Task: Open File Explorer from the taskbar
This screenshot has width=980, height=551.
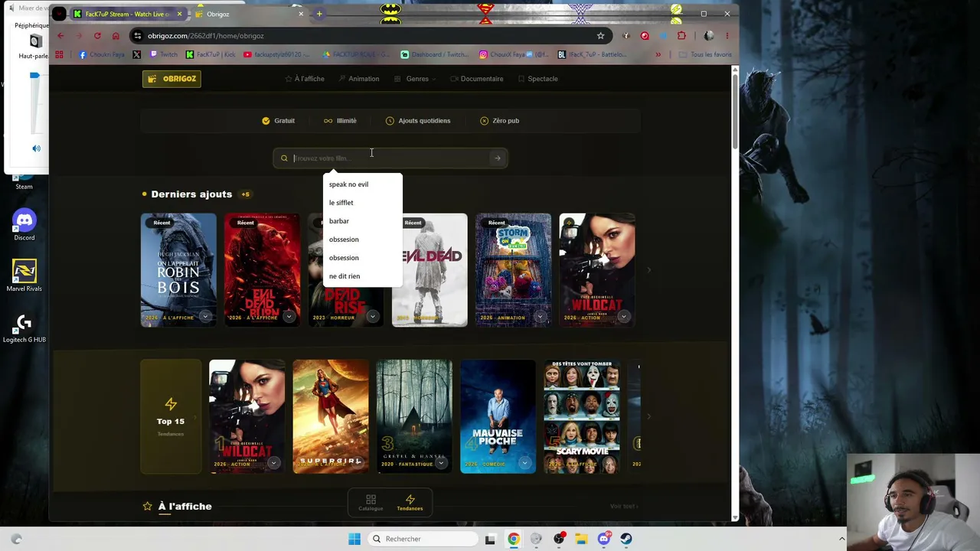Action: pyautogui.click(x=581, y=539)
